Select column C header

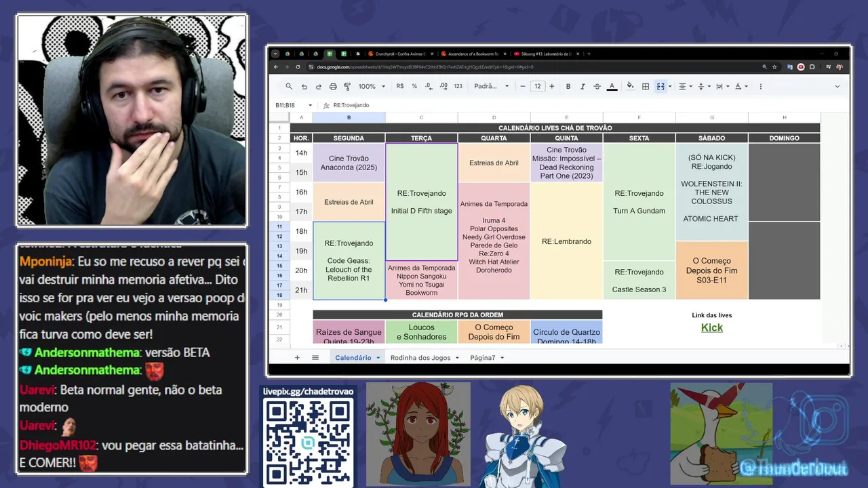(x=421, y=117)
